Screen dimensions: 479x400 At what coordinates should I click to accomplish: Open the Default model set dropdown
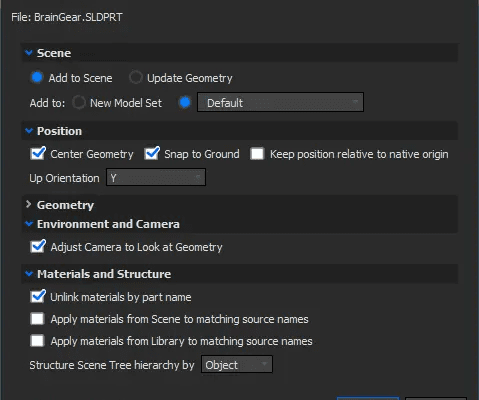click(280, 102)
